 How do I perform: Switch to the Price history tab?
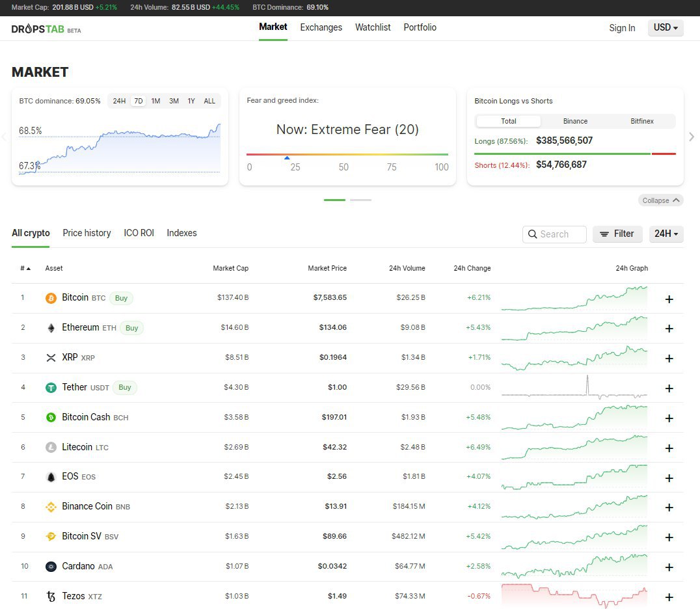coord(87,233)
